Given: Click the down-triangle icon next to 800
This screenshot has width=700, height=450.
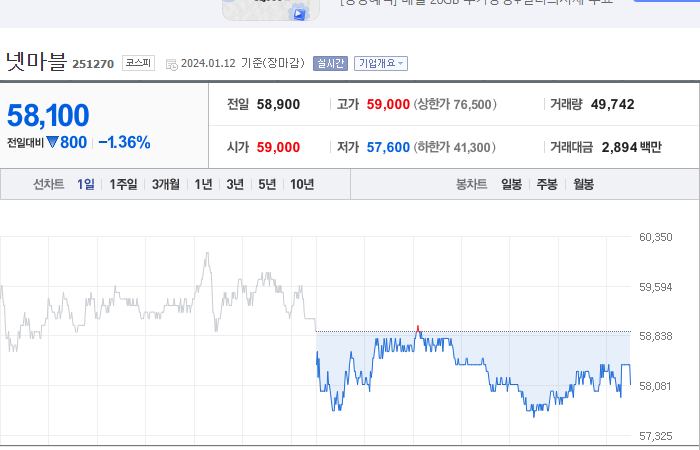Looking at the screenshot, I should [52, 142].
